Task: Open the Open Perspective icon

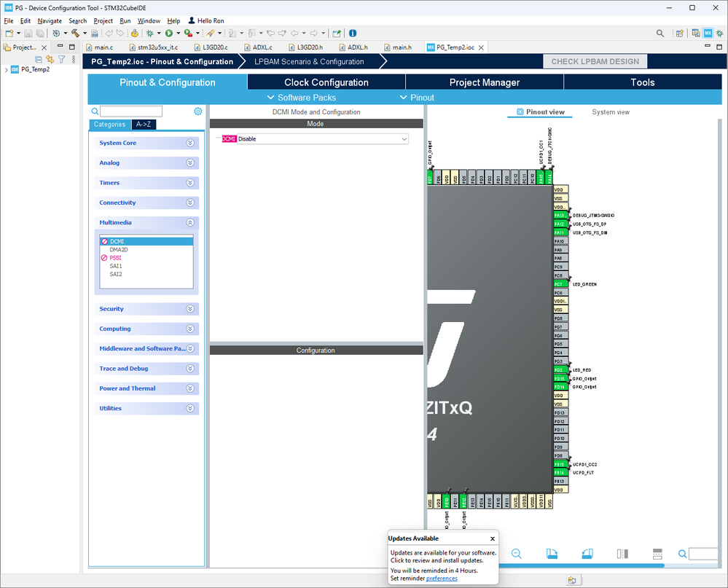Action: tap(680, 34)
